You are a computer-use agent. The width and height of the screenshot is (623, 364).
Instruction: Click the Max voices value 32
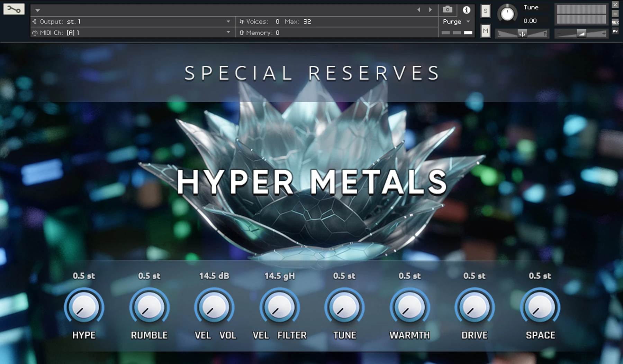[x=307, y=21]
